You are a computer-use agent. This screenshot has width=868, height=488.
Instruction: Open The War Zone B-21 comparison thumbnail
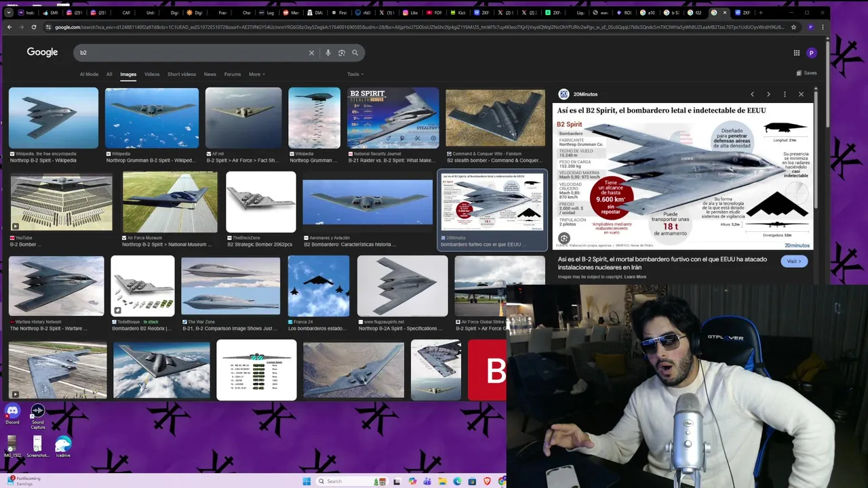click(231, 286)
